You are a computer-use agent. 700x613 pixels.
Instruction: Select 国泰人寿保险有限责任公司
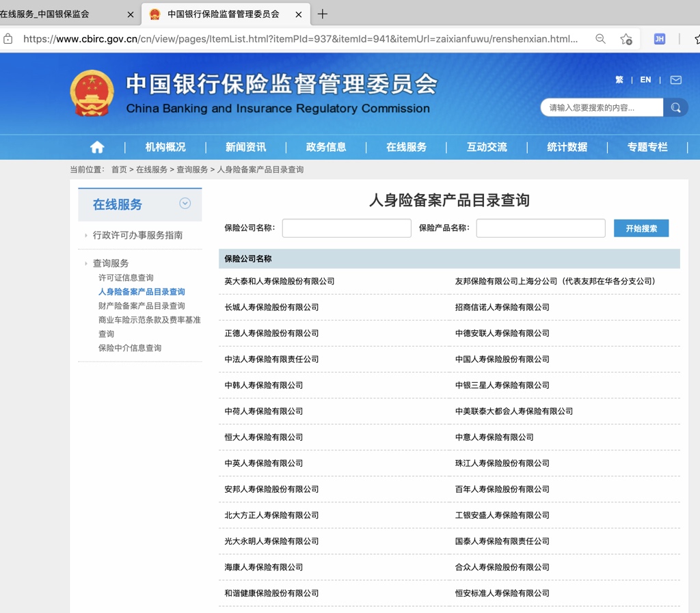tap(502, 541)
